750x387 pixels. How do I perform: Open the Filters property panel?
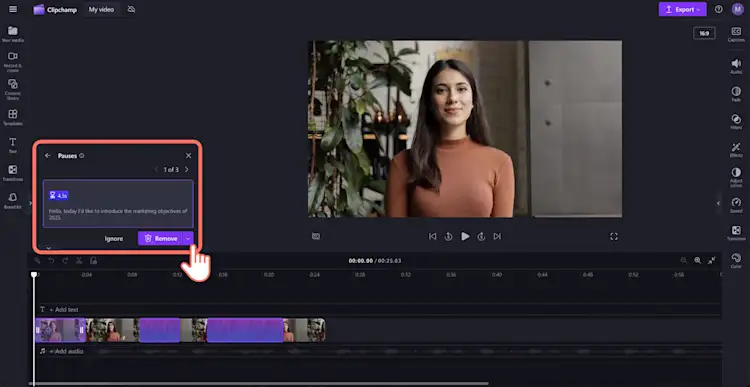(736, 122)
